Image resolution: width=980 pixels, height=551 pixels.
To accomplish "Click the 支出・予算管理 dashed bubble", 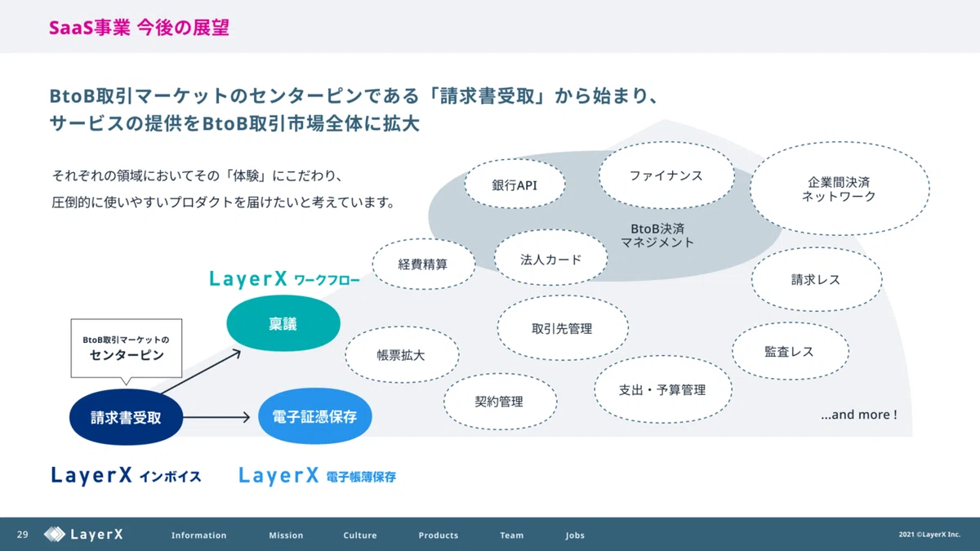I will pos(662,390).
